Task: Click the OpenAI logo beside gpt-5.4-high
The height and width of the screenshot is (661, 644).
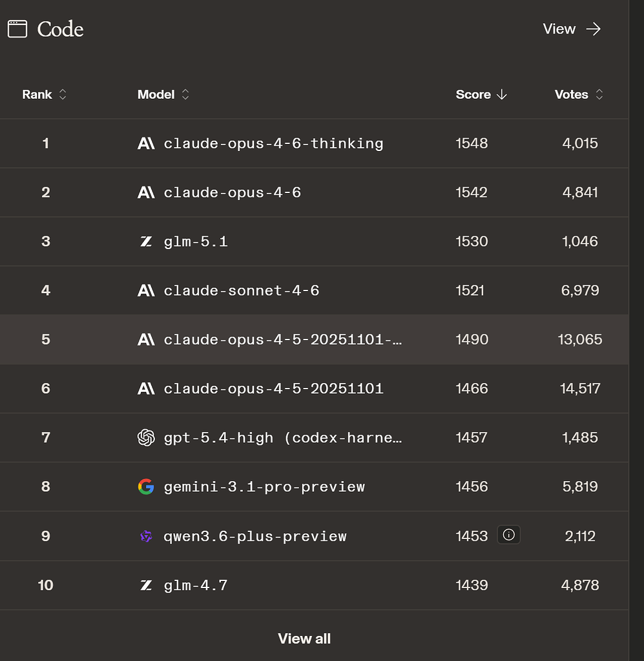Action: (x=146, y=438)
